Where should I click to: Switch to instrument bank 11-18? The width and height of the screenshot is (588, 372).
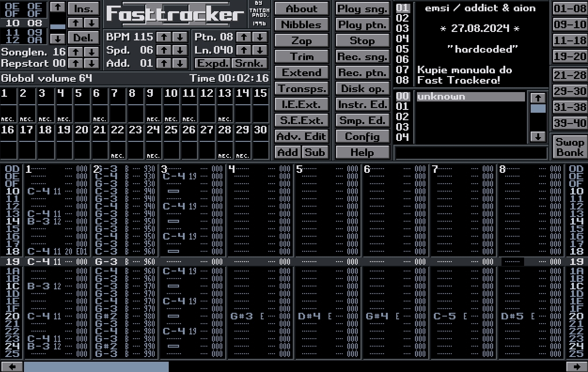pos(570,40)
